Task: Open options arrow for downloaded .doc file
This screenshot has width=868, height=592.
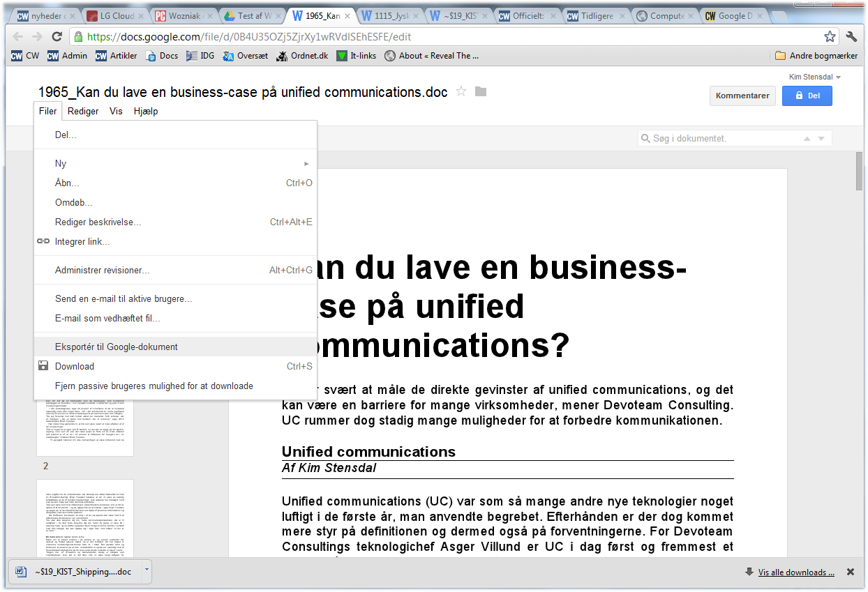Action: [147, 571]
